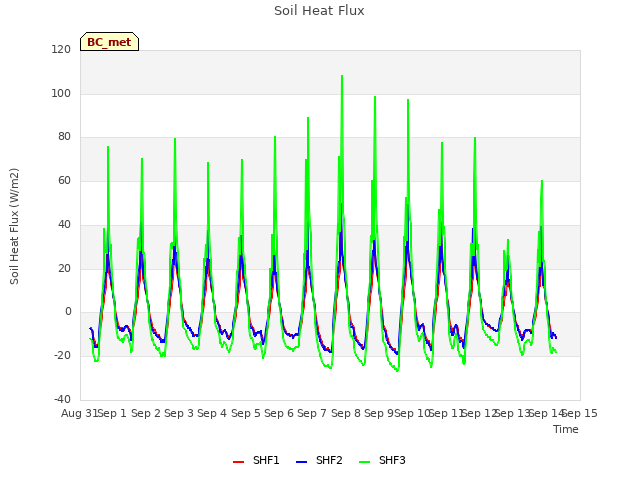Click the Aug 31 x-axis tick label

[x=80, y=413]
